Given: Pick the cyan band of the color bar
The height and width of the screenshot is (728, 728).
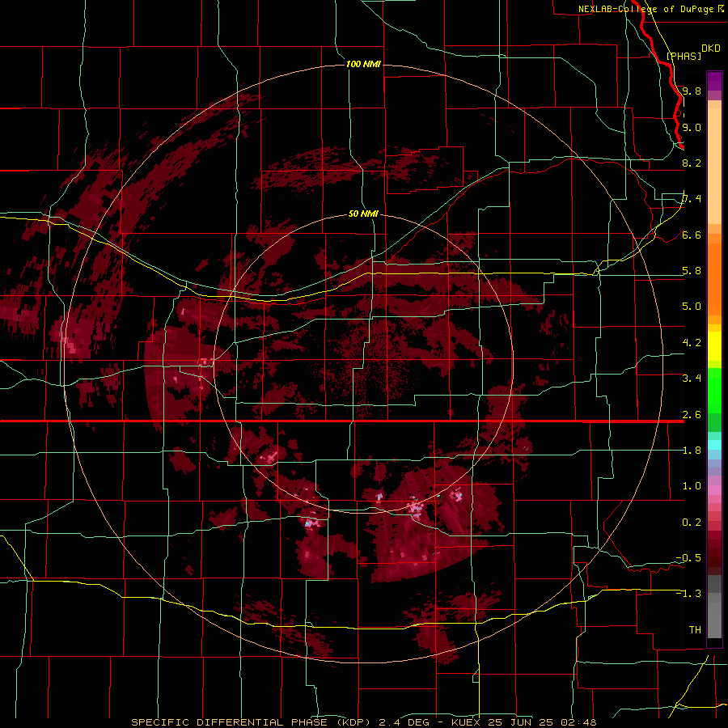Looking at the screenshot, I should [x=714, y=445].
